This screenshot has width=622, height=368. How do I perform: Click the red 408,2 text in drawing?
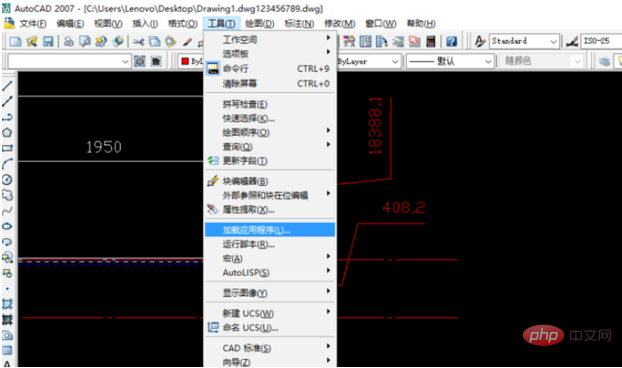(x=403, y=207)
